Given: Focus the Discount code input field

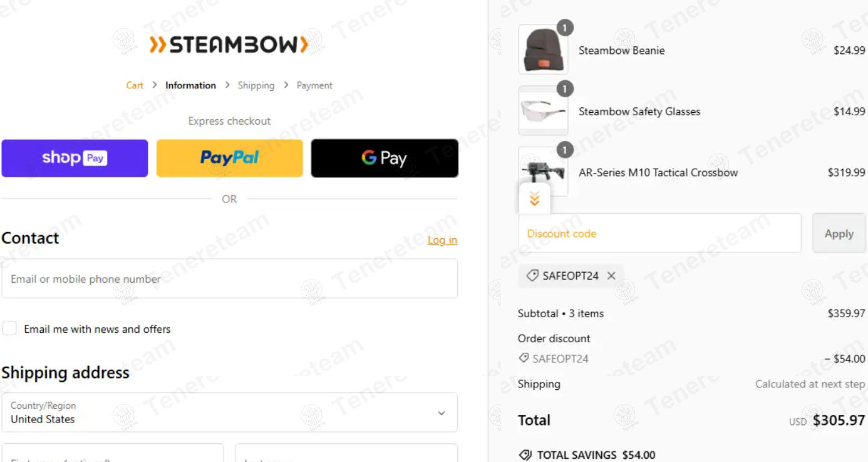Looking at the screenshot, I should [x=659, y=233].
